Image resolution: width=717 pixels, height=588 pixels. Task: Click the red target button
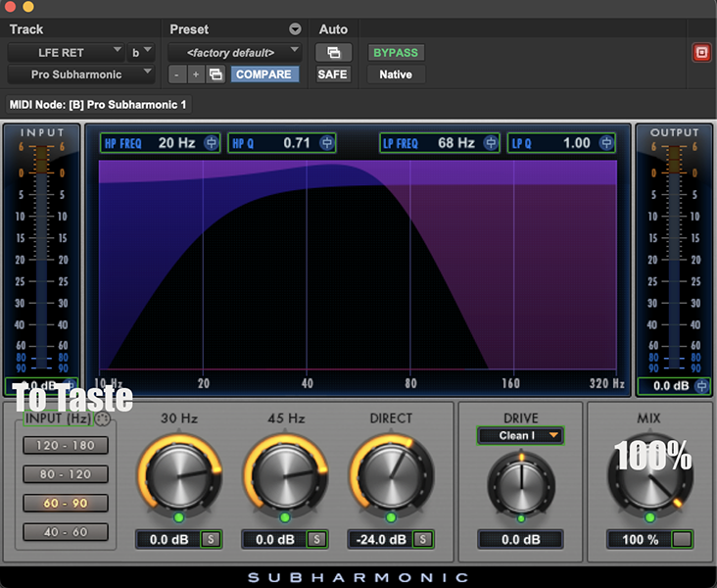701,52
